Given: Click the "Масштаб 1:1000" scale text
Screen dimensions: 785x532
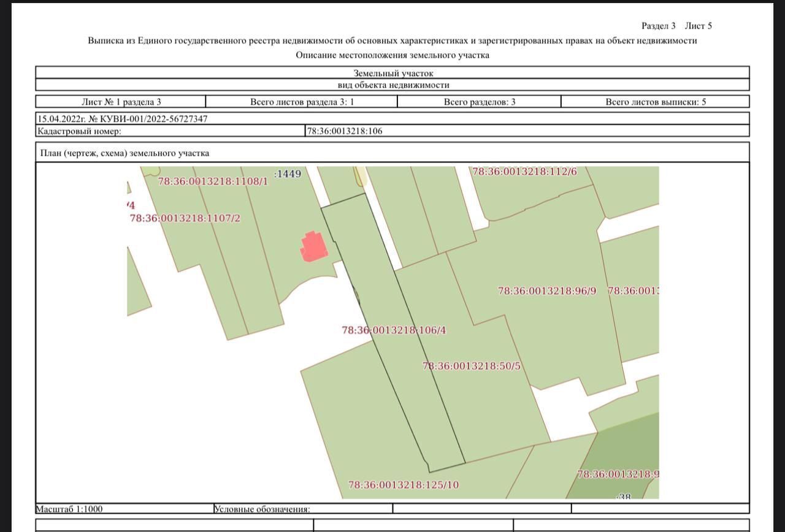Looking at the screenshot, I should (69, 509).
